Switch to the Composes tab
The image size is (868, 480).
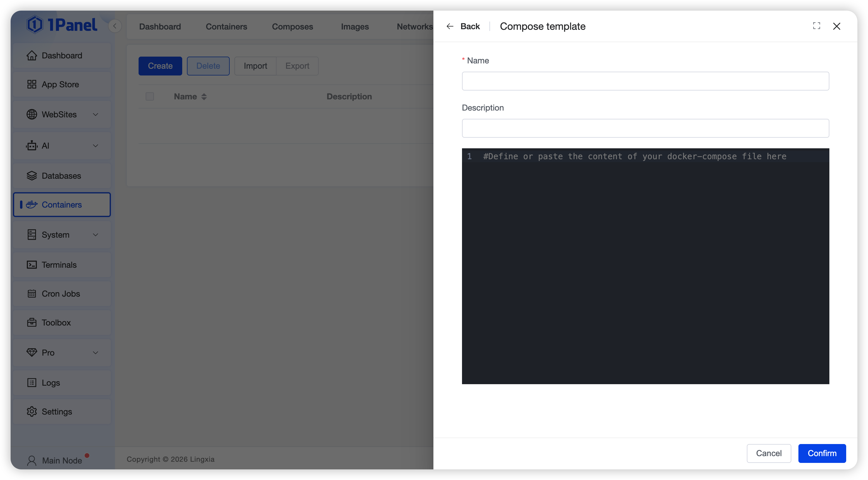292,27
